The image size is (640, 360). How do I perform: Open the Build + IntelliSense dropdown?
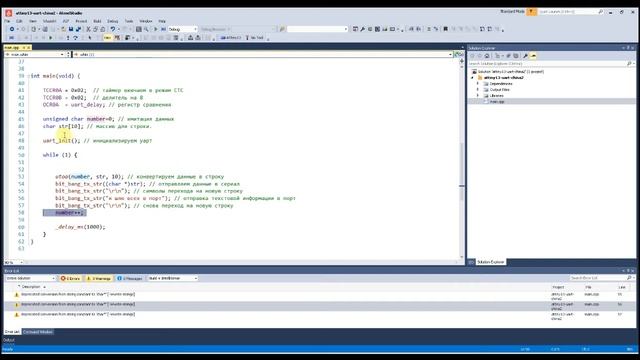coord(172,278)
